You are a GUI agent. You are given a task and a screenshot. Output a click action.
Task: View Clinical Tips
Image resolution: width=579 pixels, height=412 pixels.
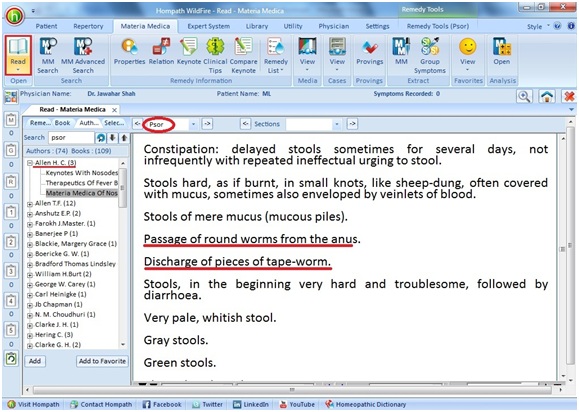click(x=215, y=55)
